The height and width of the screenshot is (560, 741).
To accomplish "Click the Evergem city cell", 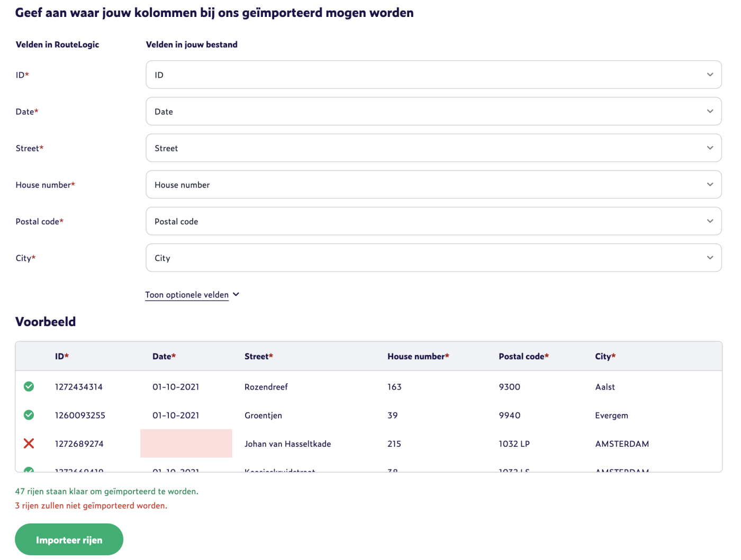I will click(x=611, y=416).
